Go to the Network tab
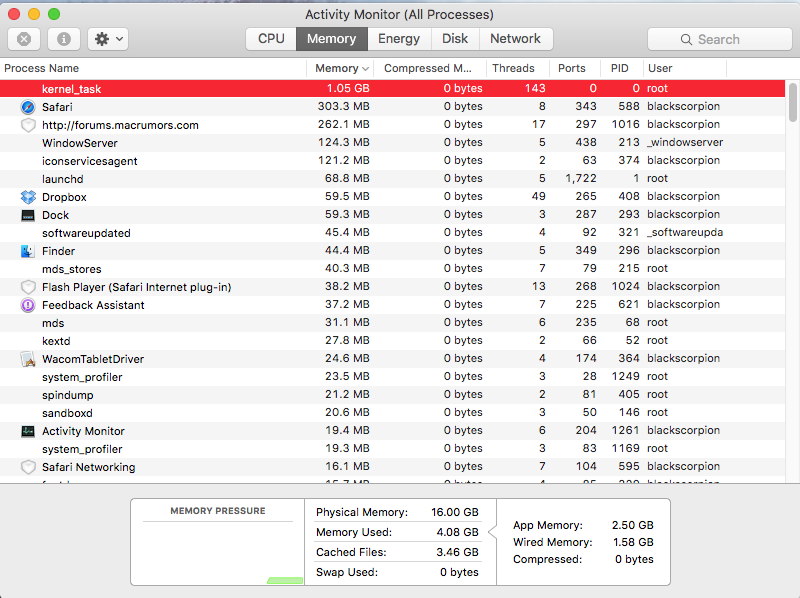 (x=516, y=39)
